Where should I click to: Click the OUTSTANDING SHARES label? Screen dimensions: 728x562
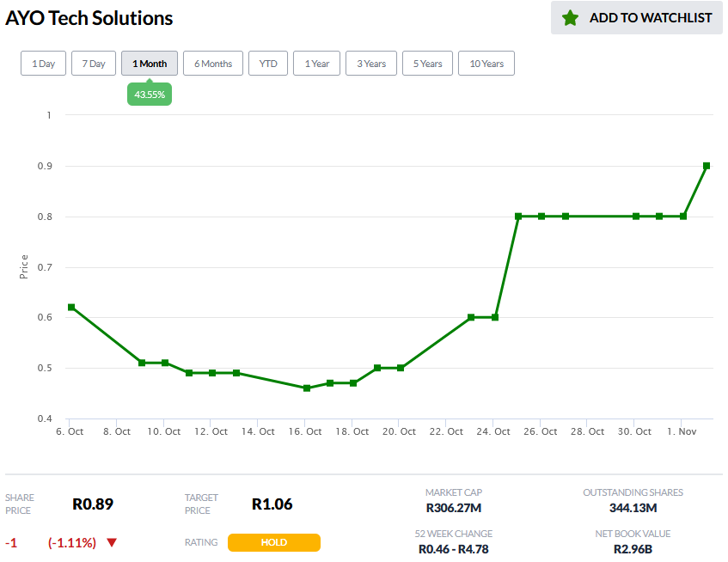coord(633,492)
